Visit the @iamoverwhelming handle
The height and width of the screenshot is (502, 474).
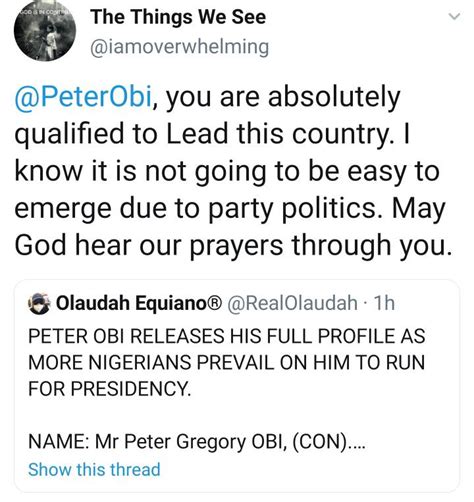(179, 47)
